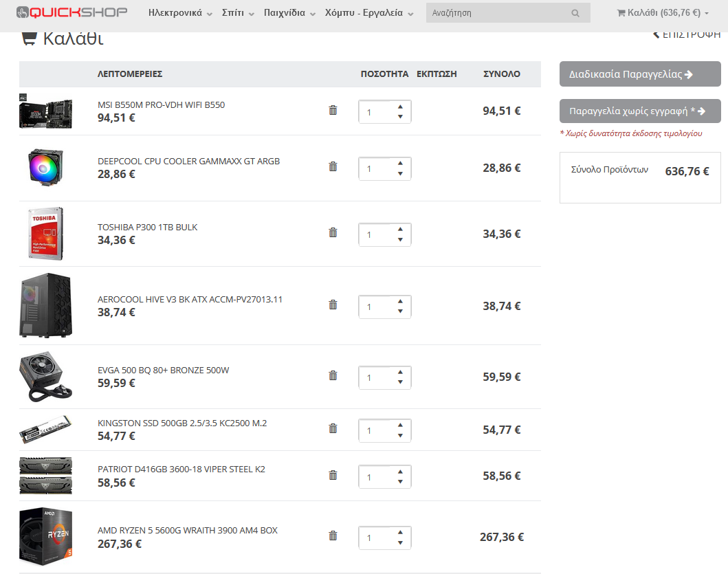Image resolution: width=728 pixels, height=574 pixels.
Task: Go back via ΕΠΙΣΤΡΟΦΗ link
Action: click(687, 35)
